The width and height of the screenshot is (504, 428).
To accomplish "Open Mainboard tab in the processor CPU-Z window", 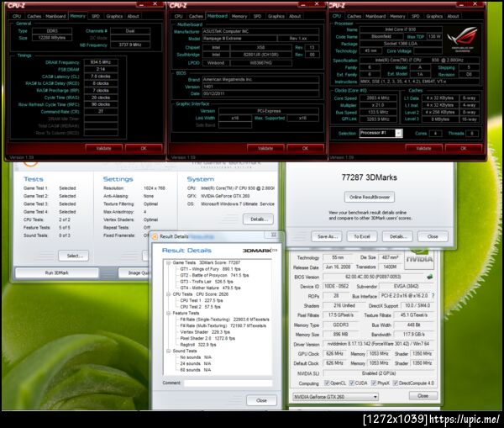I will [375, 16].
